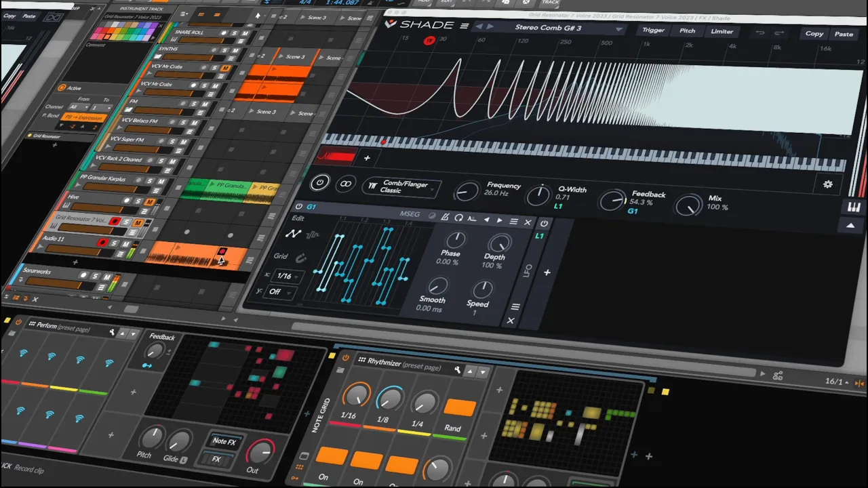Toggle the stereo link rings button
This screenshot has width=868, height=488.
pos(345,184)
